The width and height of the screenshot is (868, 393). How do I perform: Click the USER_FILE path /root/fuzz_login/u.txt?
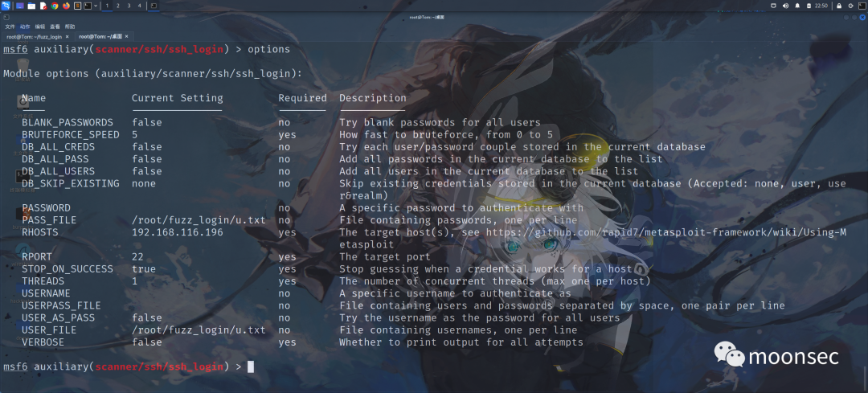tap(199, 330)
